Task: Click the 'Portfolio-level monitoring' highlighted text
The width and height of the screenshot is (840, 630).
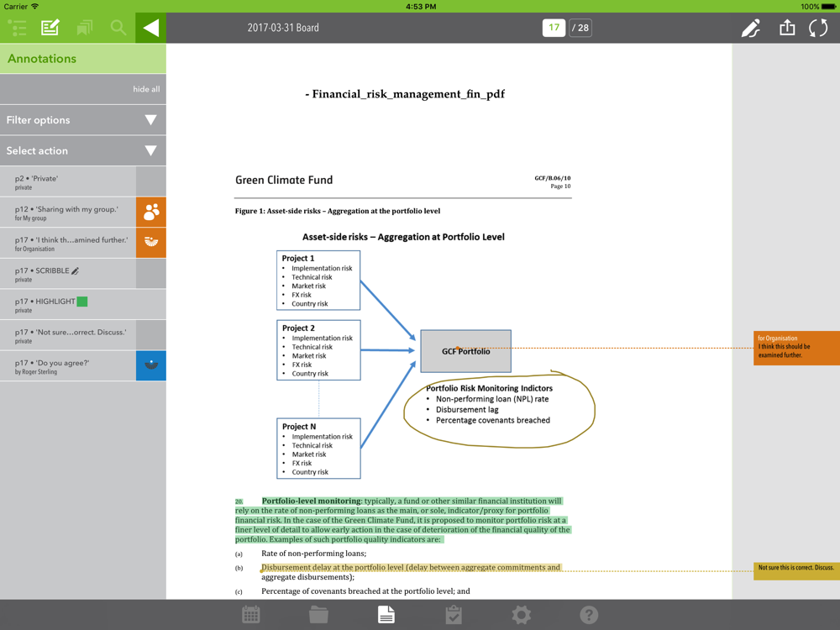Action: pyautogui.click(x=312, y=501)
